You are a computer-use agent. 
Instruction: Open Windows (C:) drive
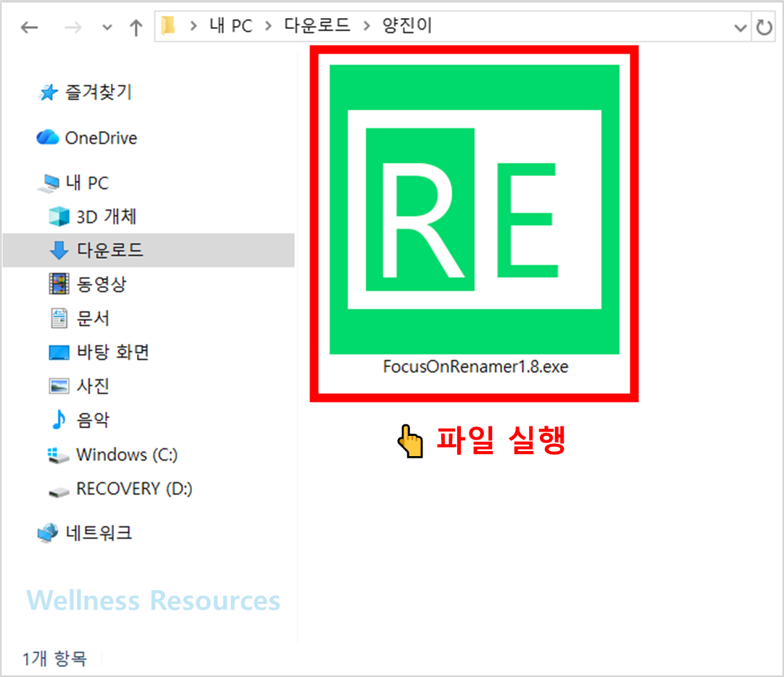click(127, 455)
